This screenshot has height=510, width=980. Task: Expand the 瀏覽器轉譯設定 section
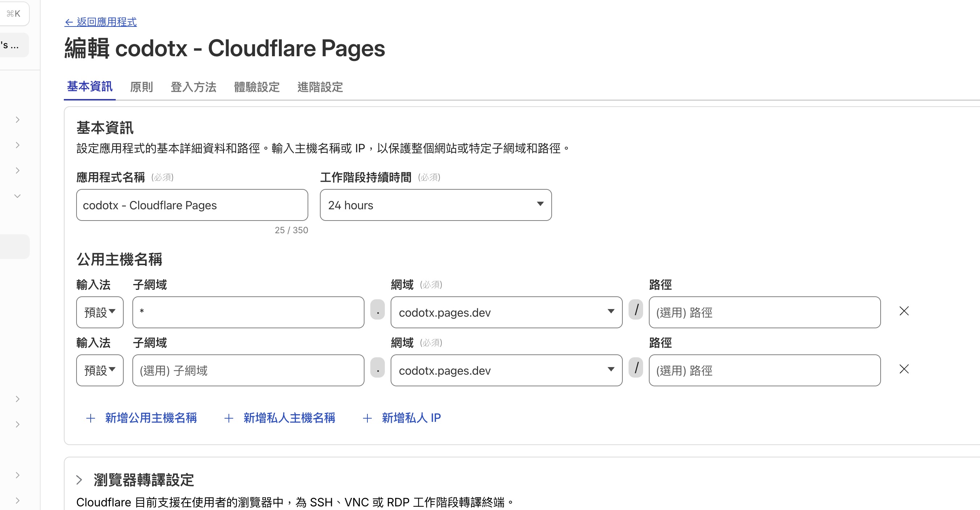[x=79, y=480]
